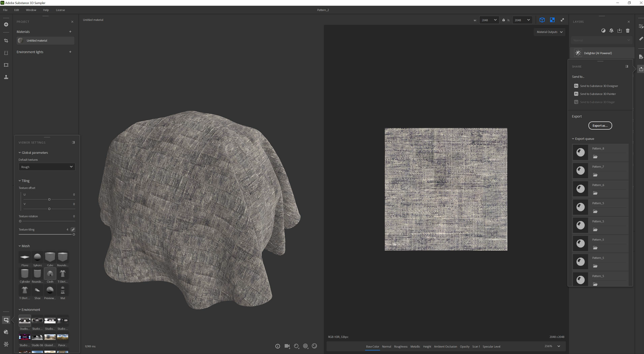The height and width of the screenshot is (354, 644).
Task: Open the Default textures Rough dropdown
Action: [47, 167]
